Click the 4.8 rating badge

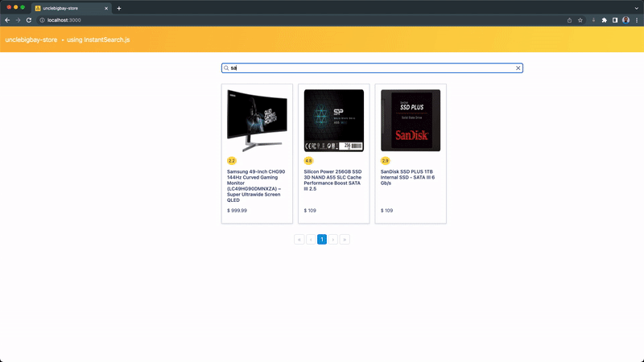click(x=308, y=161)
